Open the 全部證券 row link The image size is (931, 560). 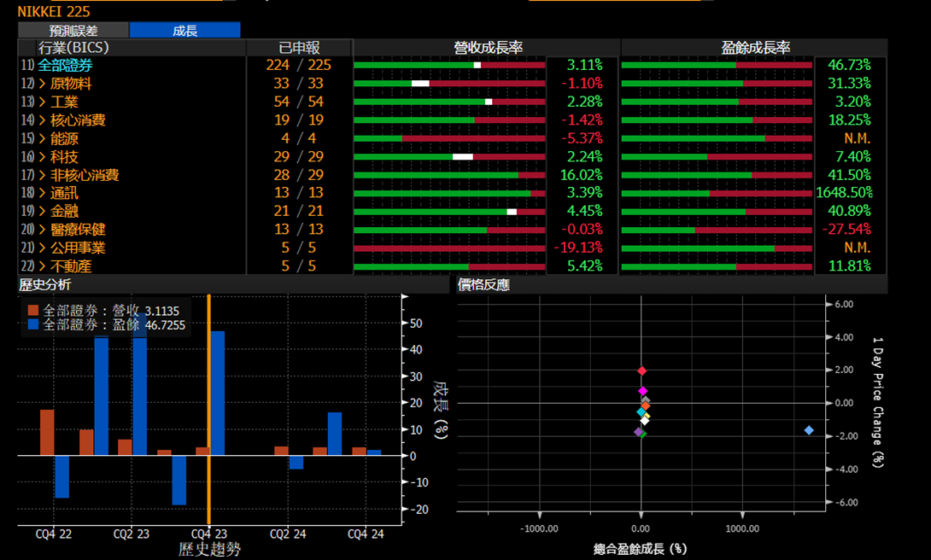click(65, 65)
